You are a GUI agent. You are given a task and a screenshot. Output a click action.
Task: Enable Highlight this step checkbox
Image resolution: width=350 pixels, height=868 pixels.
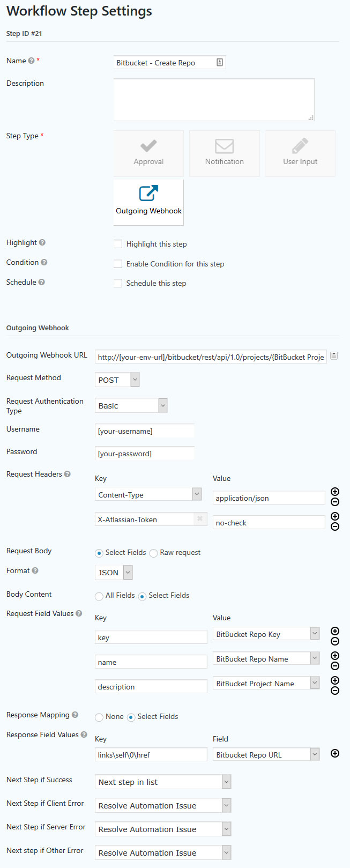(118, 244)
